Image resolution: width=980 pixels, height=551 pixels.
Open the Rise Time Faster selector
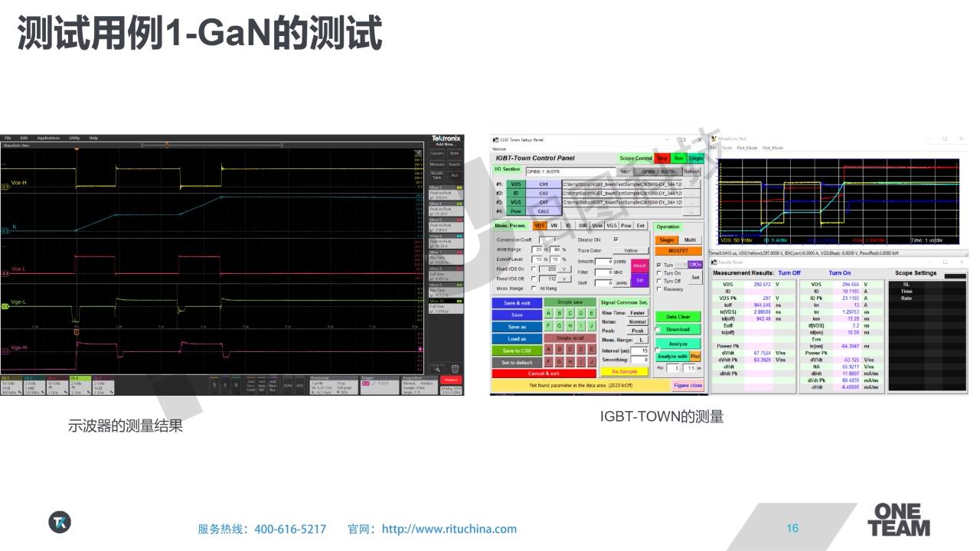click(637, 313)
